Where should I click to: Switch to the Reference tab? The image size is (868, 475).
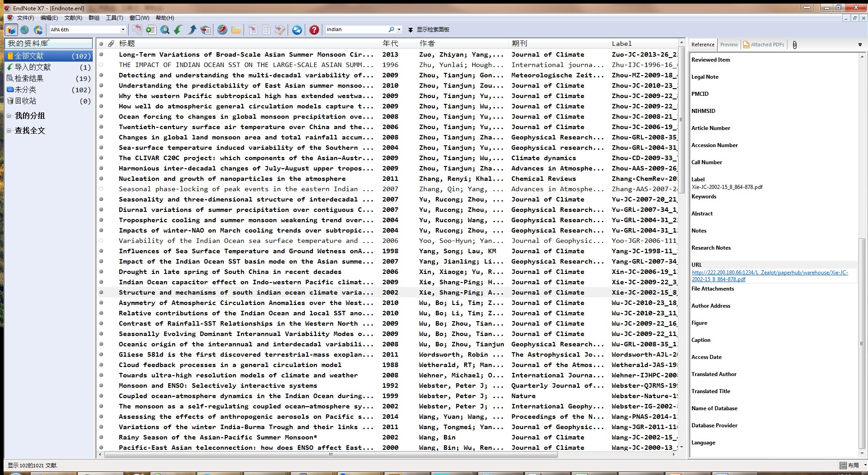point(703,45)
